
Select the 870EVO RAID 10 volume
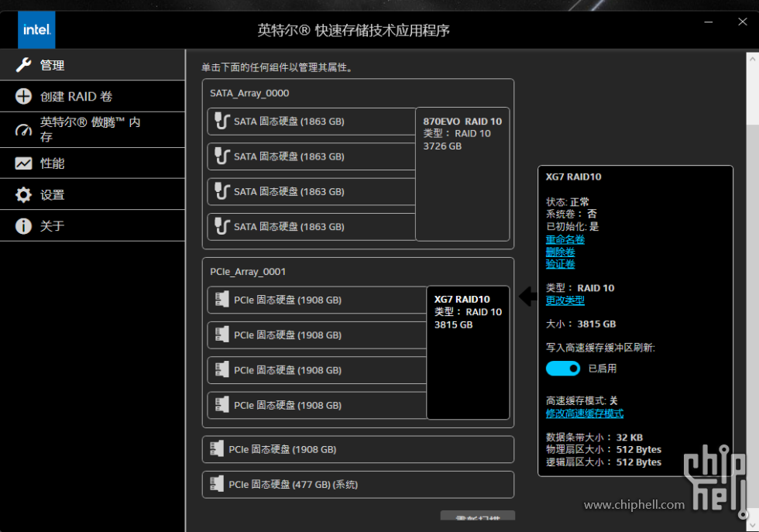(x=462, y=173)
